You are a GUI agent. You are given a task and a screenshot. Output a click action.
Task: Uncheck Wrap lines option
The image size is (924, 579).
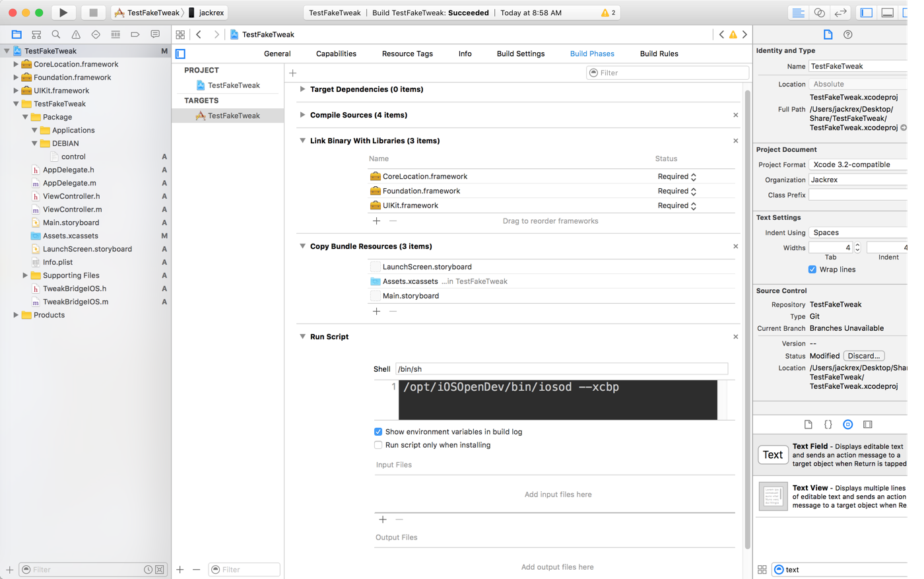[812, 269]
